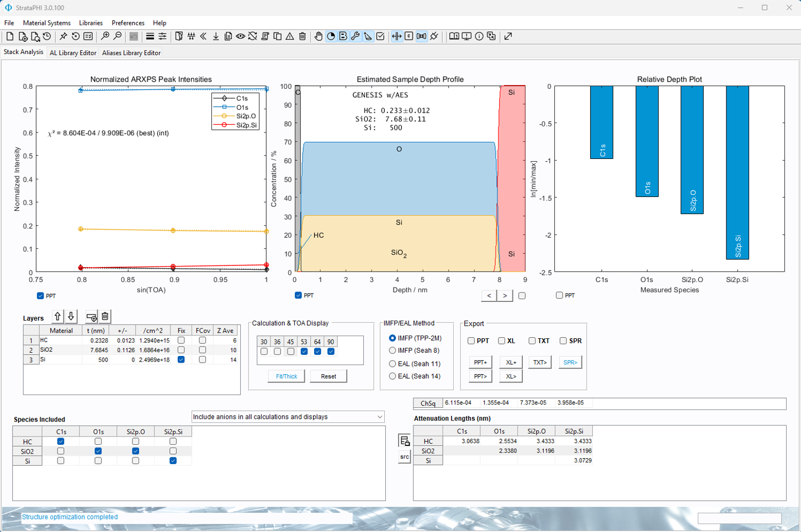Delete layer using trash icon above table
Viewport: 801px width, 532px height.
[x=105, y=317]
